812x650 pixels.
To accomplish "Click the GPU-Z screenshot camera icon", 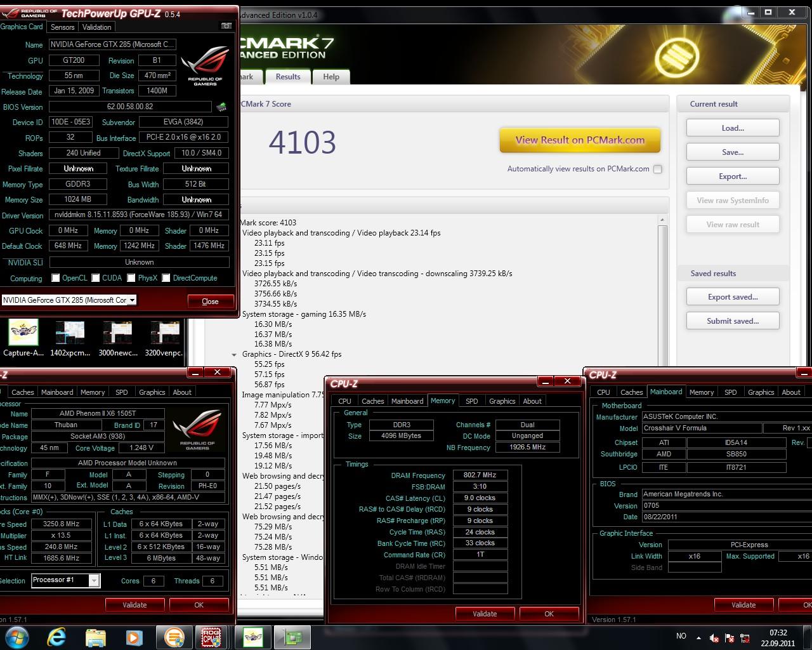I will [226, 26].
